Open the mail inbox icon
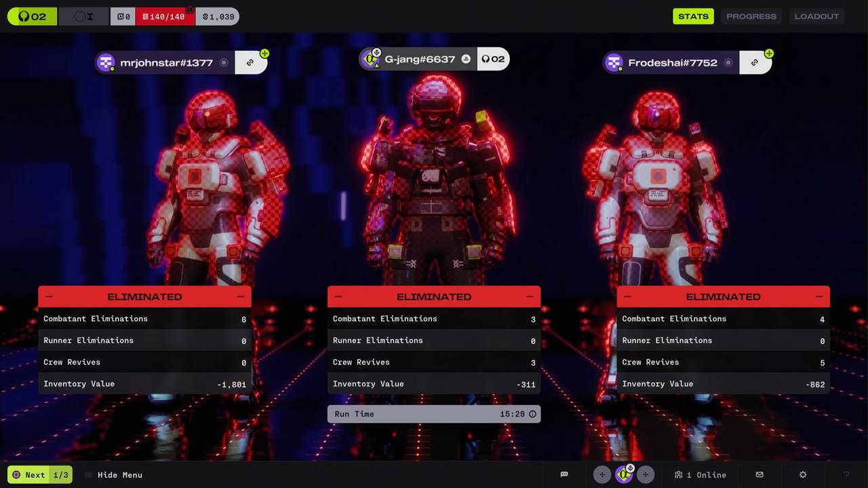 [x=759, y=474]
